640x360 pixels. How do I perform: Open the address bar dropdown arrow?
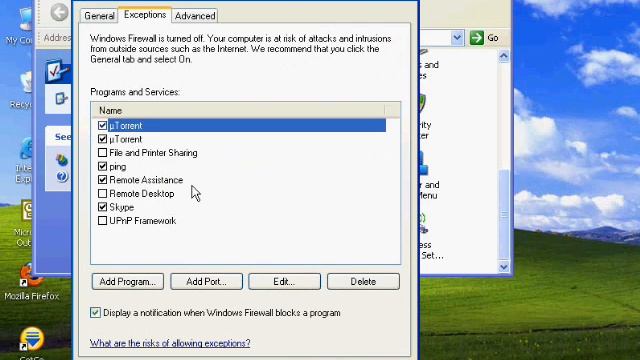[457, 38]
